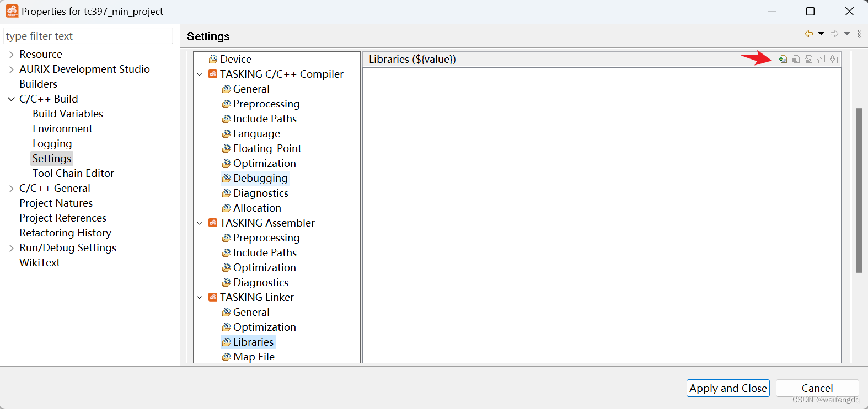Click Apply and Close button
The width and height of the screenshot is (868, 409).
728,388
